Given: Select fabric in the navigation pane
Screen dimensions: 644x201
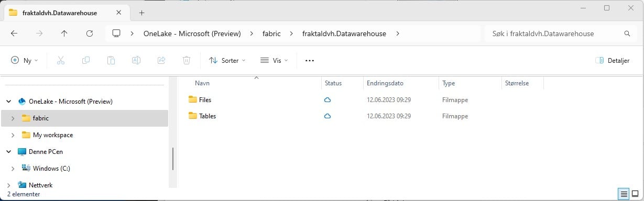Looking at the screenshot, I should click(40, 118).
